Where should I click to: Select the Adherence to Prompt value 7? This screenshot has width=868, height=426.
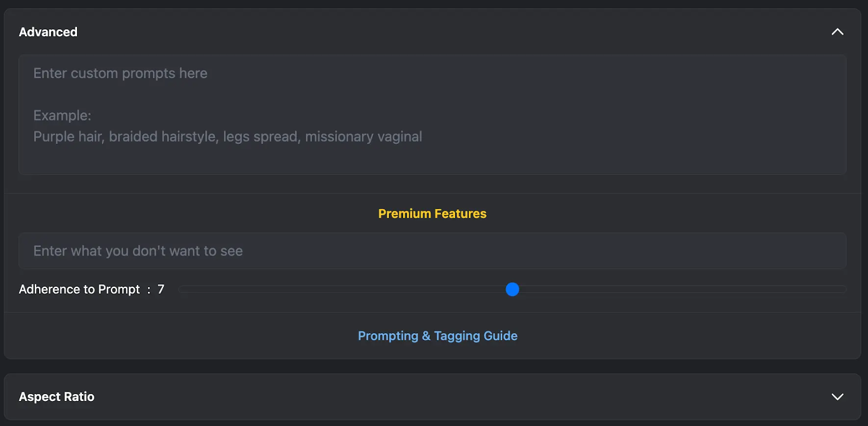pyautogui.click(x=161, y=289)
